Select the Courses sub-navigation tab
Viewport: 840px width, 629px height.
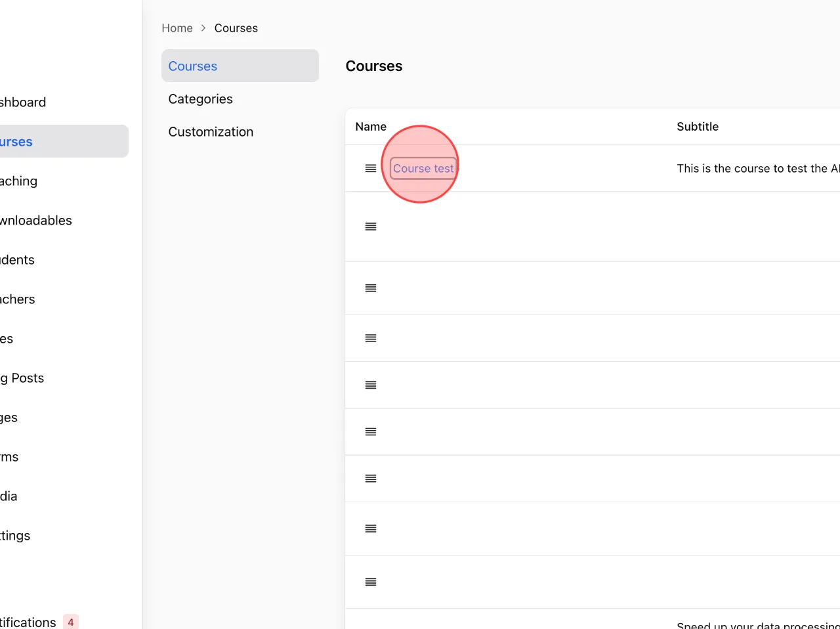point(240,66)
